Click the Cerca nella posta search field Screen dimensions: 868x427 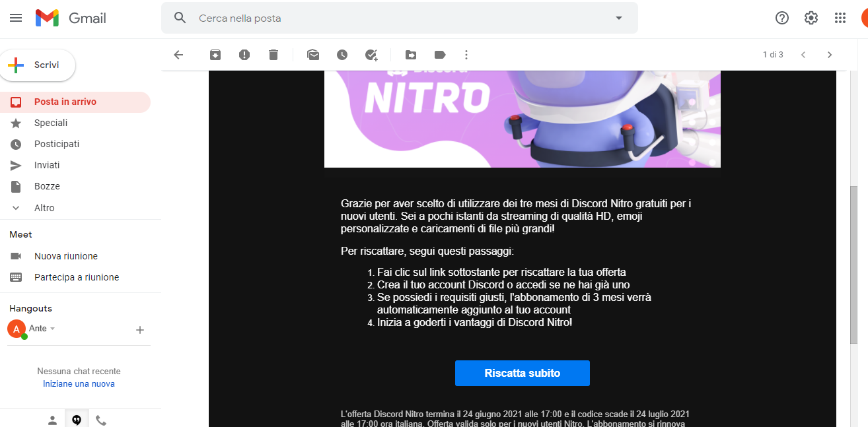click(400, 18)
